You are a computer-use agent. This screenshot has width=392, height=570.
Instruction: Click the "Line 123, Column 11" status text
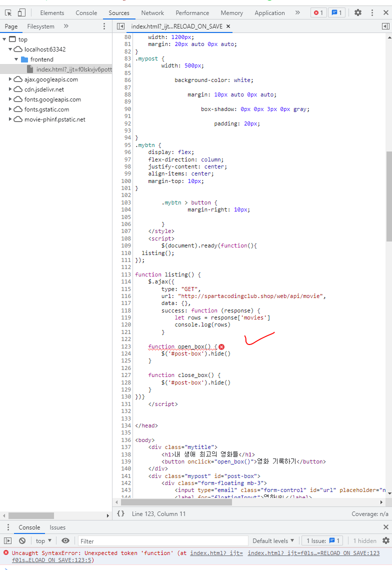click(159, 513)
